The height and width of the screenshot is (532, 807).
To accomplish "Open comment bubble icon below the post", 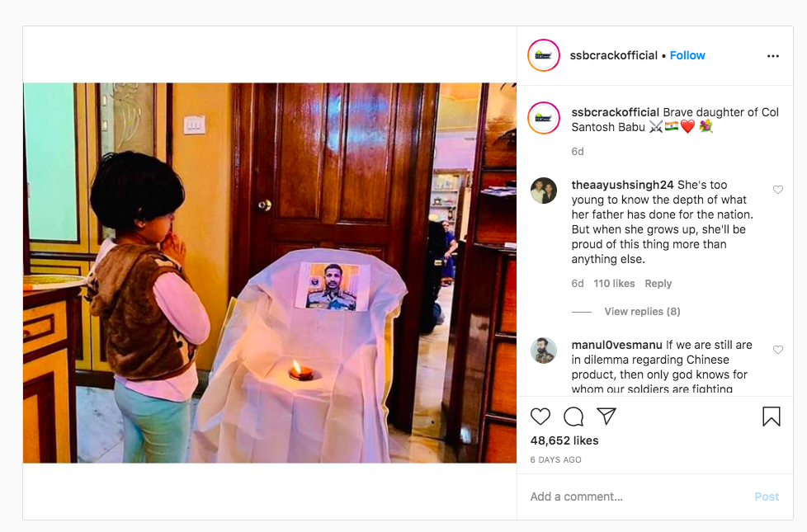I will (573, 417).
